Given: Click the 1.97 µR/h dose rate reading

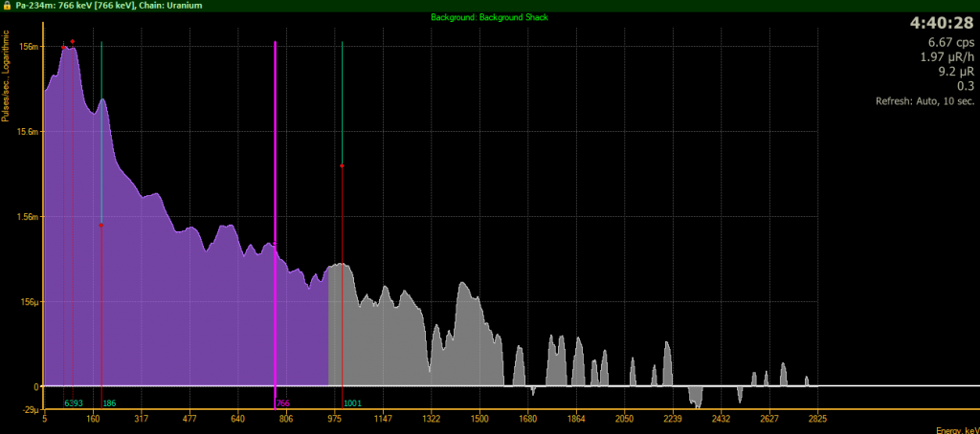Looking at the screenshot, I should tap(947, 57).
